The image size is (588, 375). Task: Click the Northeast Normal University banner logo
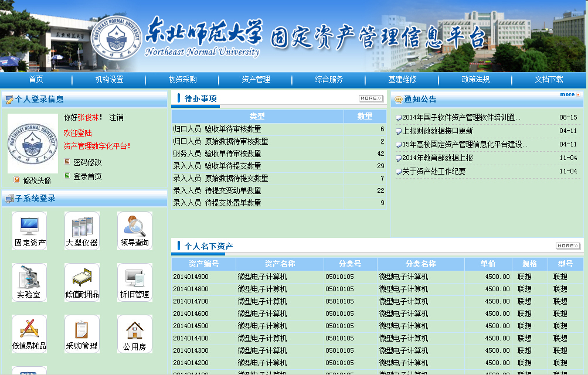(x=117, y=39)
